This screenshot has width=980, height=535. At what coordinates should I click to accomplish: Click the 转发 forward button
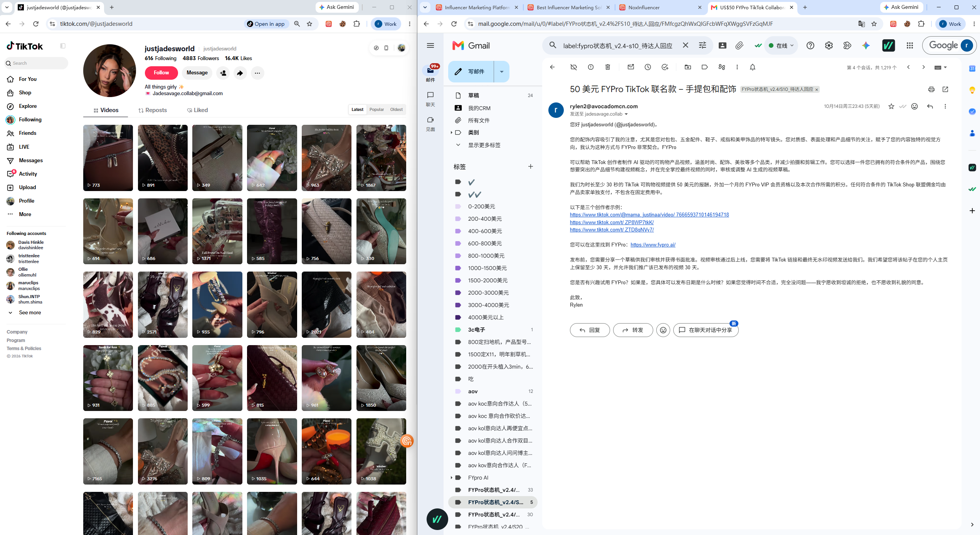click(633, 330)
